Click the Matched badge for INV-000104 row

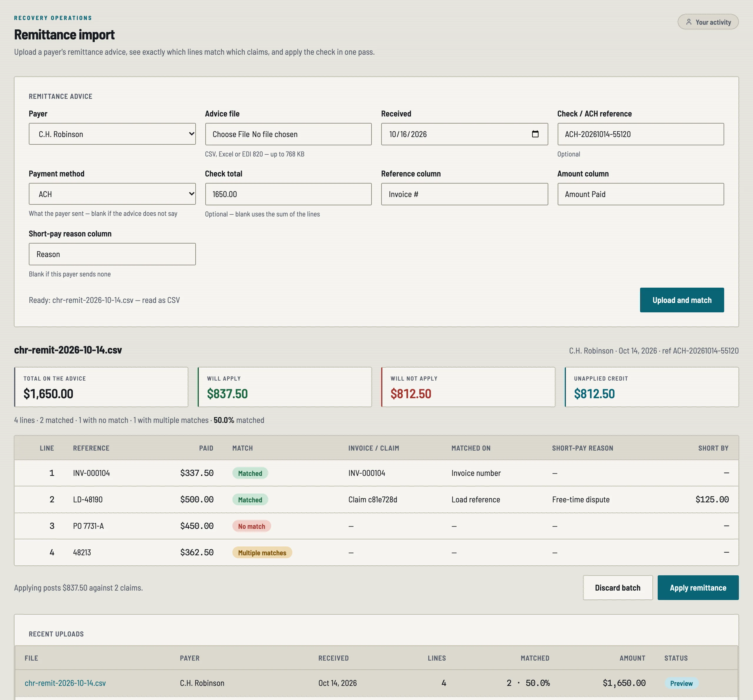(x=250, y=473)
